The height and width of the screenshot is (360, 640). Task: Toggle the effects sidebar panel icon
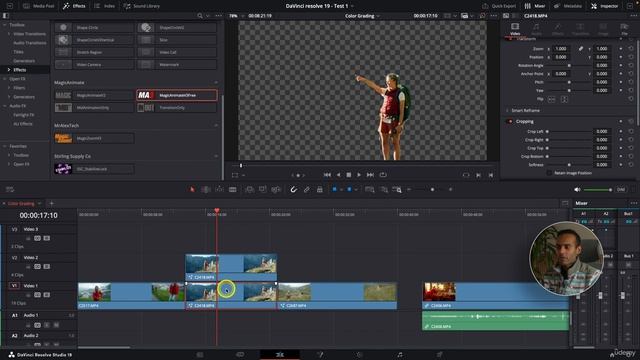pos(5,16)
